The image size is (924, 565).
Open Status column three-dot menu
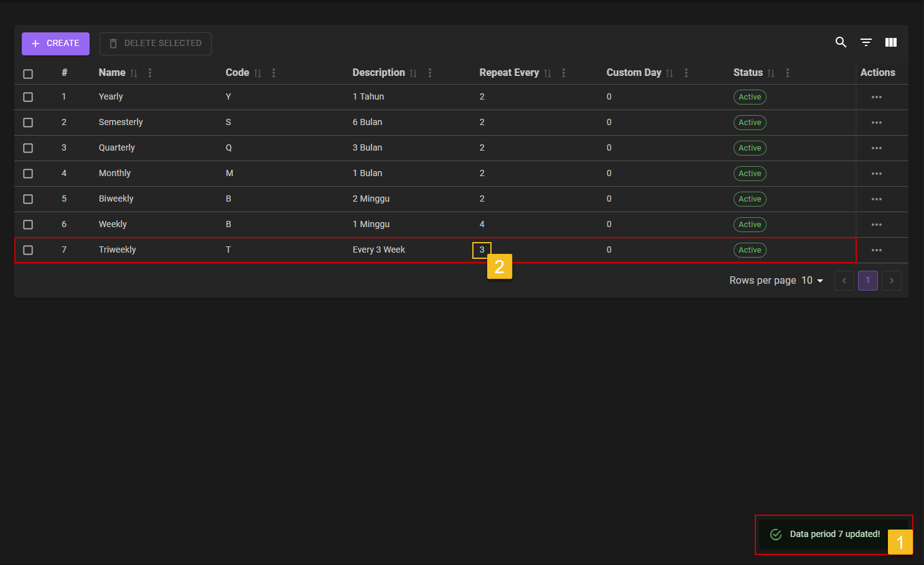[x=788, y=73]
